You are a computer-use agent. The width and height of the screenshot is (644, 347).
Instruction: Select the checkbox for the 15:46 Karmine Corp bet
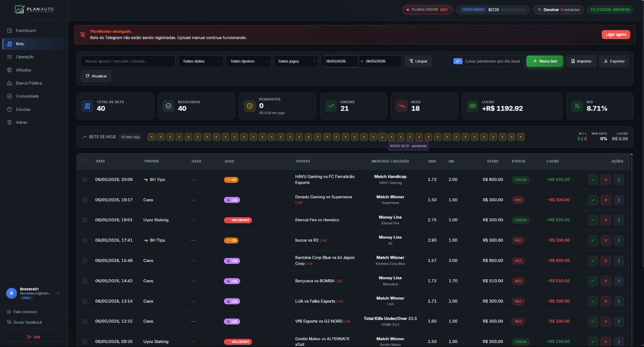tap(85, 261)
